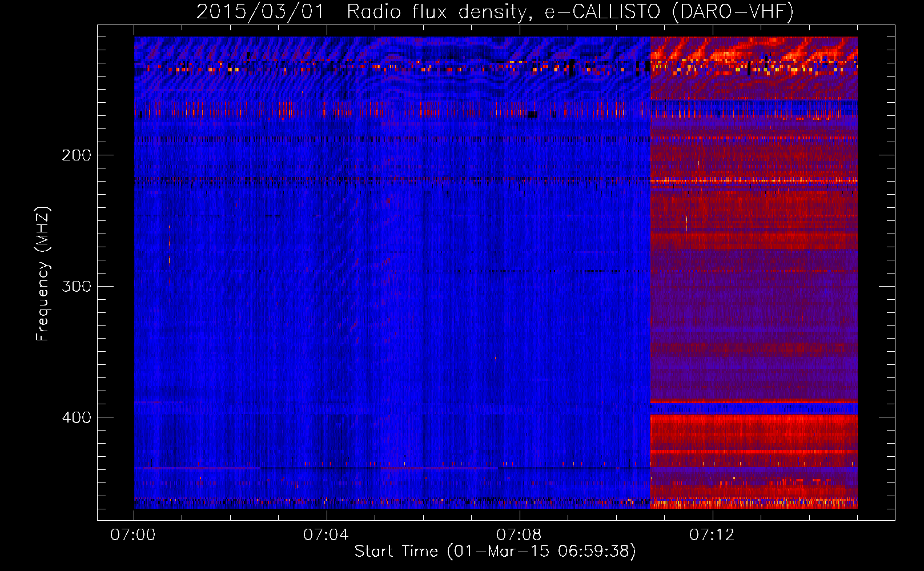Click the 200 frequency tick label
The width and height of the screenshot is (924, 571).
(x=77, y=155)
